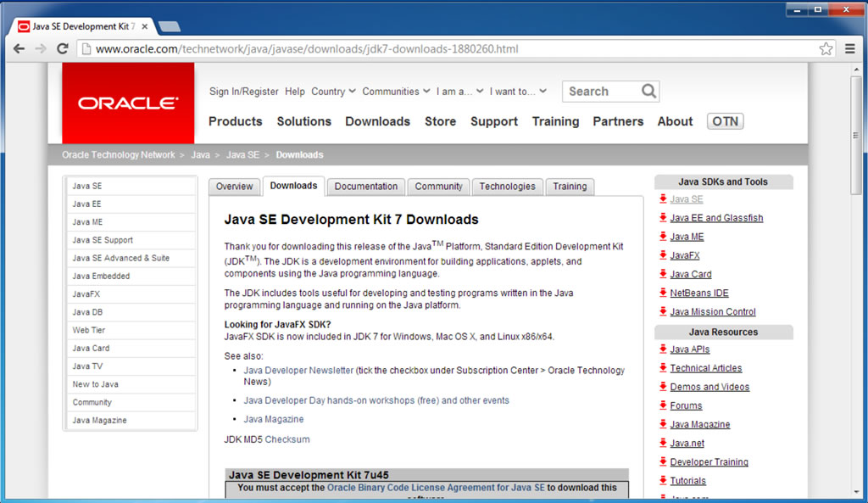The width and height of the screenshot is (868, 503).
Task: Open the Downloads top navigation menu
Action: pos(377,121)
